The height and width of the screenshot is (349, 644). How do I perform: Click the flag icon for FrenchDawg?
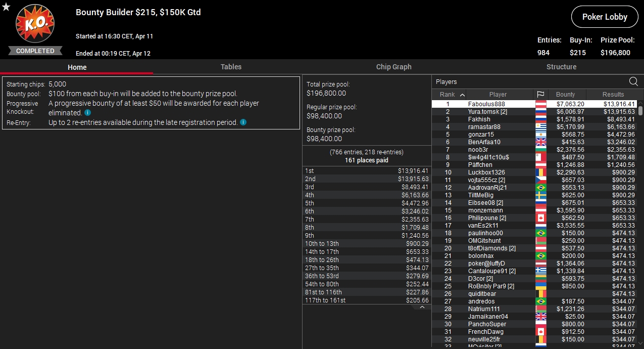(x=540, y=332)
